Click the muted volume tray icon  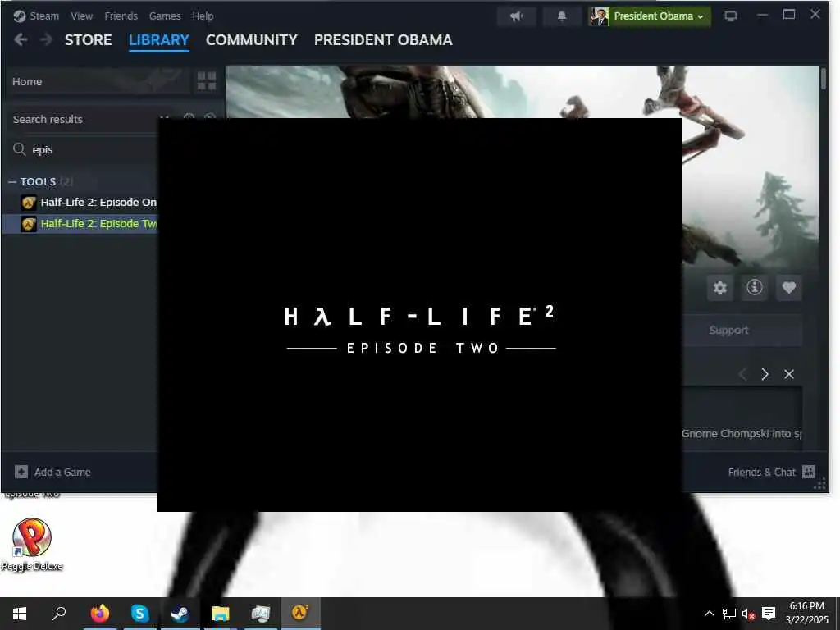point(748,614)
